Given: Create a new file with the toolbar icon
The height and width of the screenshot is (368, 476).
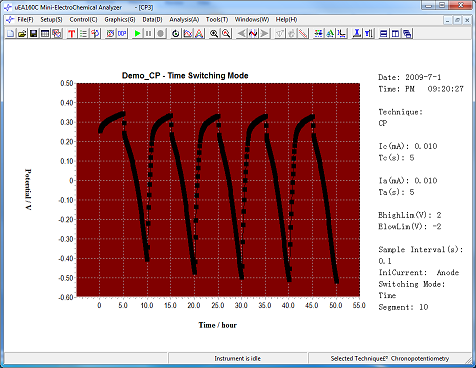Looking at the screenshot, I should point(11,33).
